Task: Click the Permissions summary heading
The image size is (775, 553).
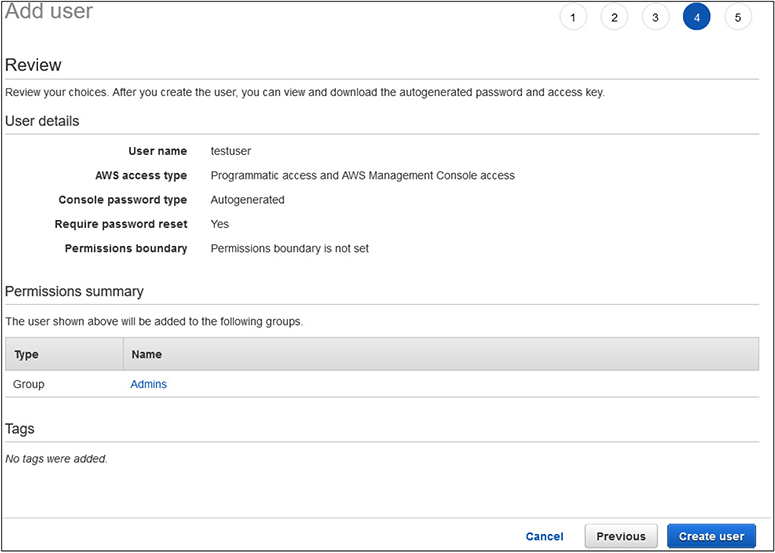Action: click(74, 291)
